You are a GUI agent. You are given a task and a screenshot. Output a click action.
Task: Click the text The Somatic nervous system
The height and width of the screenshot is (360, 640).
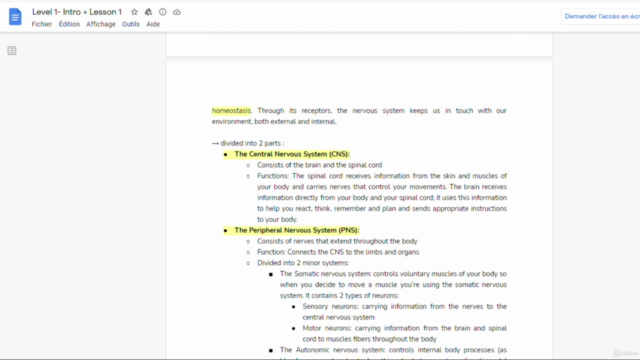pos(325,274)
